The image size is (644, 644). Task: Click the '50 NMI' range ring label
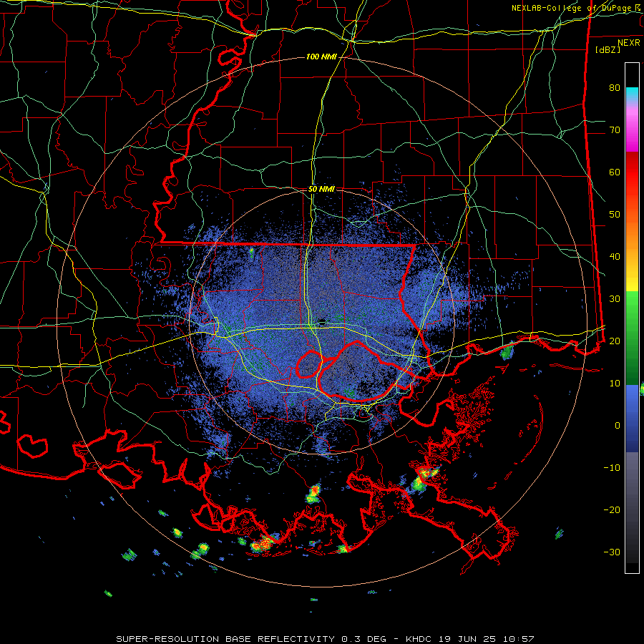[x=321, y=189]
